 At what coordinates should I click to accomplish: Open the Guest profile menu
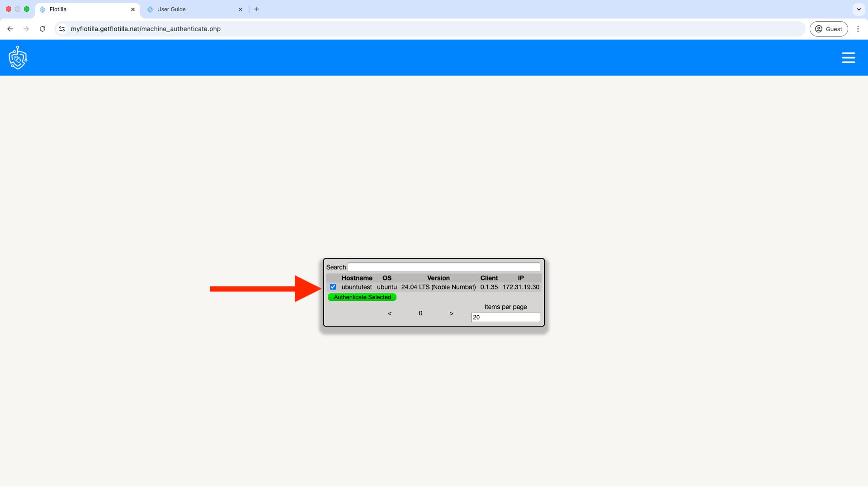pyautogui.click(x=829, y=29)
